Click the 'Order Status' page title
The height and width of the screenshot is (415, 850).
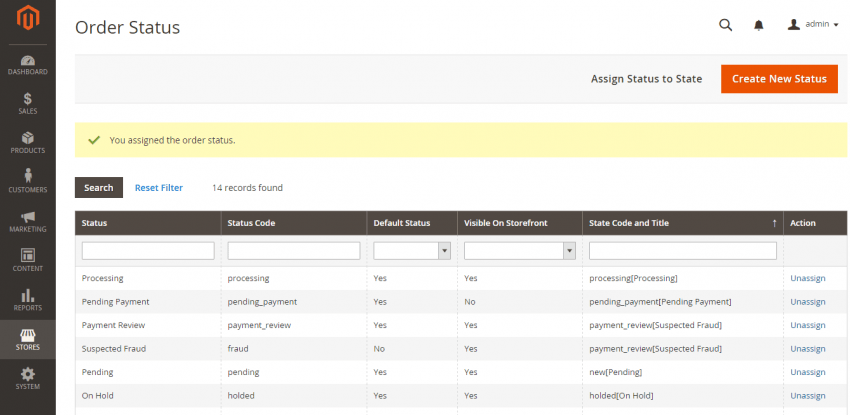(x=127, y=27)
